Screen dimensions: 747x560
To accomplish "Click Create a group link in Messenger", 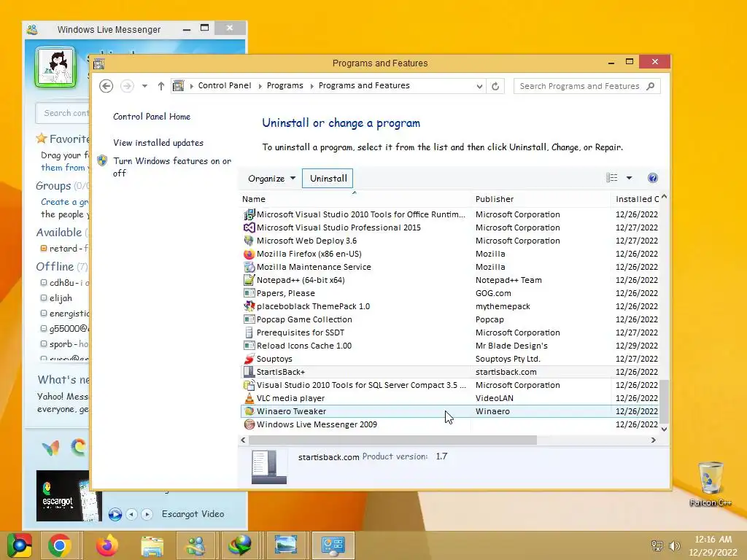I will (x=64, y=202).
